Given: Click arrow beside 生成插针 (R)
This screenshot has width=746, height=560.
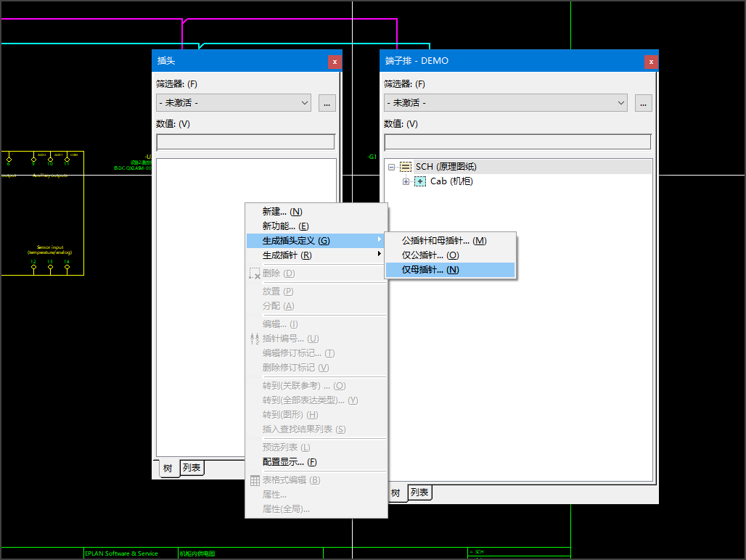Looking at the screenshot, I should tap(380, 254).
